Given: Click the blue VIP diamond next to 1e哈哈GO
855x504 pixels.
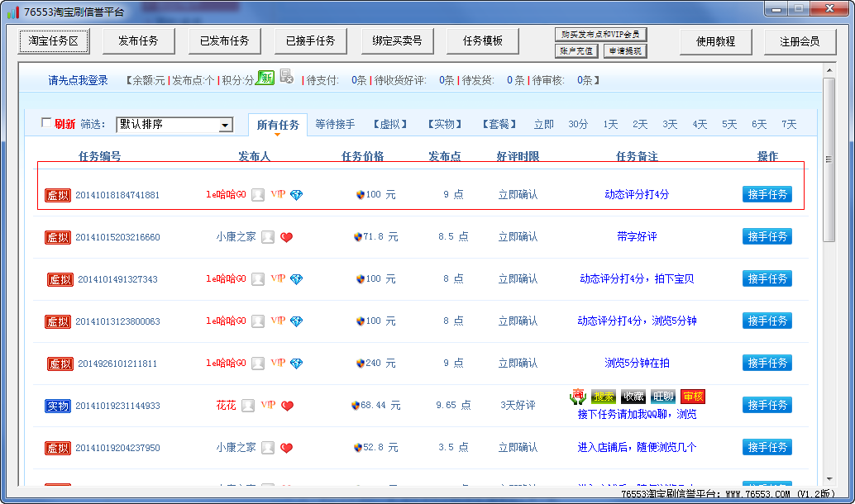Looking at the screenshot, I should click(x=296, y=195).
